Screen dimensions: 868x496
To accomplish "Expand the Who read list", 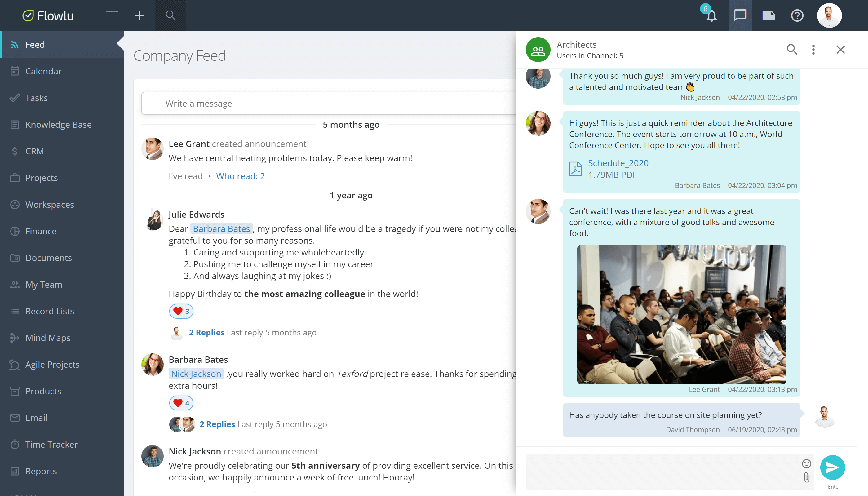I will coord(241,176).
